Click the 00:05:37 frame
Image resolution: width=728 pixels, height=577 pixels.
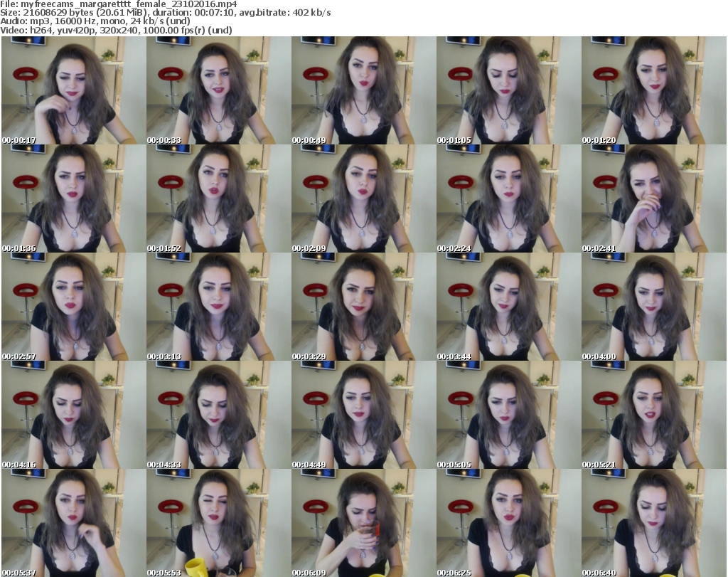point(73,524)
